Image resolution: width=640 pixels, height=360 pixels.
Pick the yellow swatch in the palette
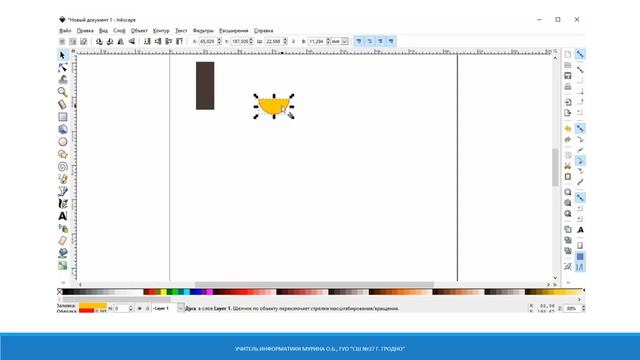164,292
